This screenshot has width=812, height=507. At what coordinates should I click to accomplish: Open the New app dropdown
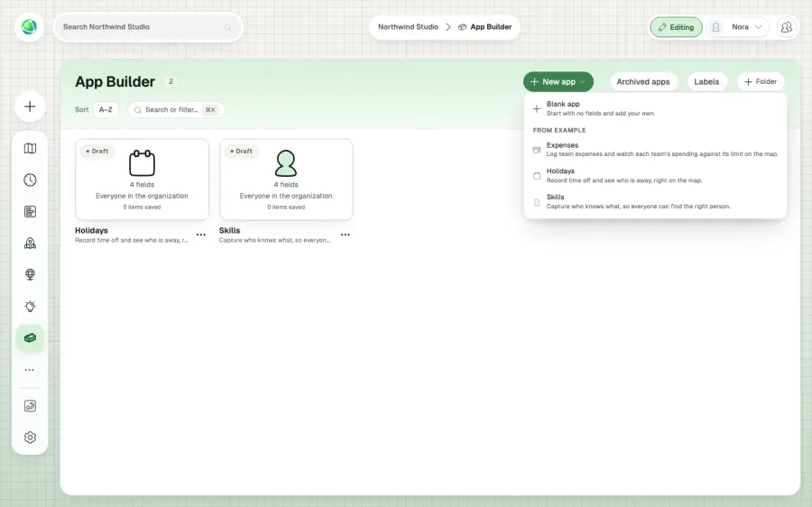coord(558,81)
